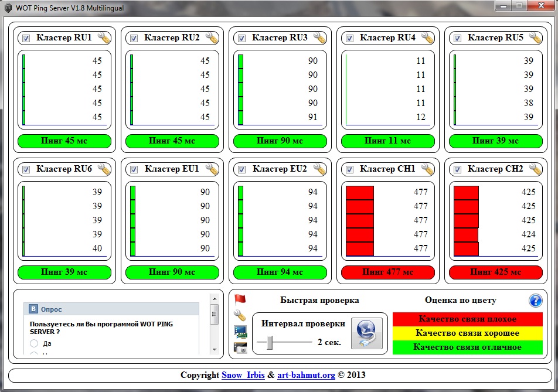Uncheck the Кластер CH2 checkbox
This screenshot has width=558, height=392.
point(457,170)
